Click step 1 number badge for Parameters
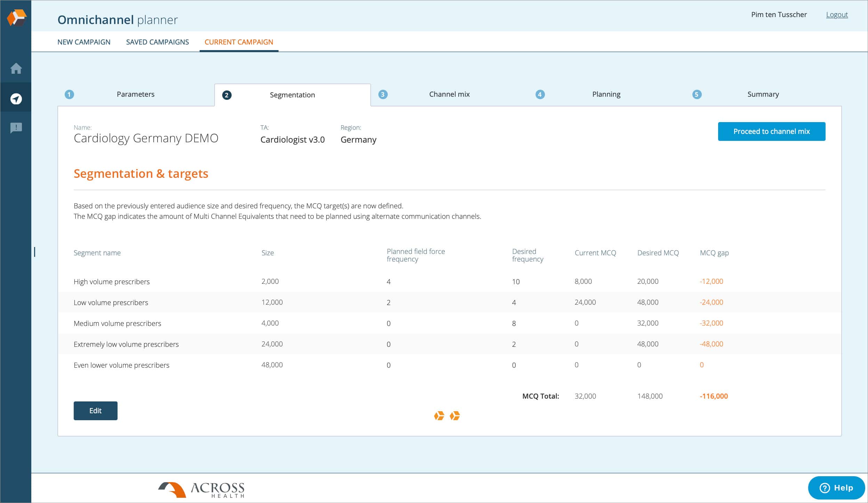868x503 pixels. click(x=69, y=94)
